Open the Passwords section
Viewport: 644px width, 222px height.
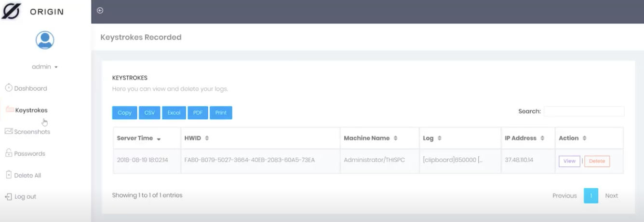tap(30, 153)
